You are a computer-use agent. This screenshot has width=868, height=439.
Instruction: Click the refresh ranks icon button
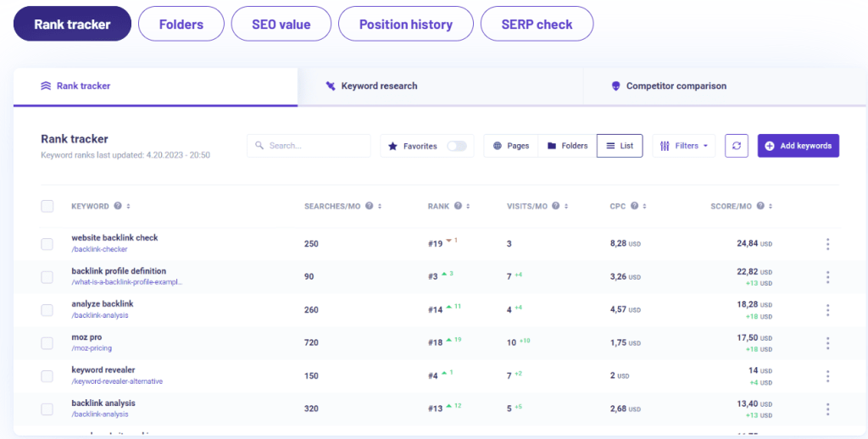(737, 146)
